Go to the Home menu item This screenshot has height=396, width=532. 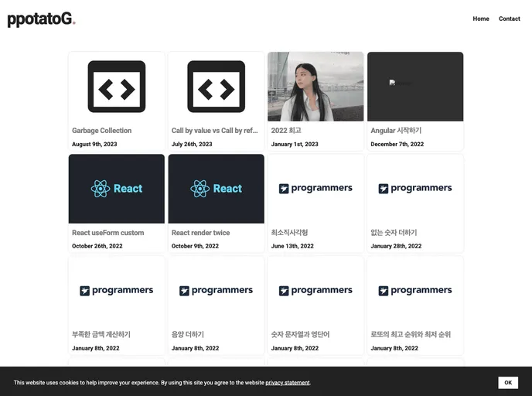[481, 19]
